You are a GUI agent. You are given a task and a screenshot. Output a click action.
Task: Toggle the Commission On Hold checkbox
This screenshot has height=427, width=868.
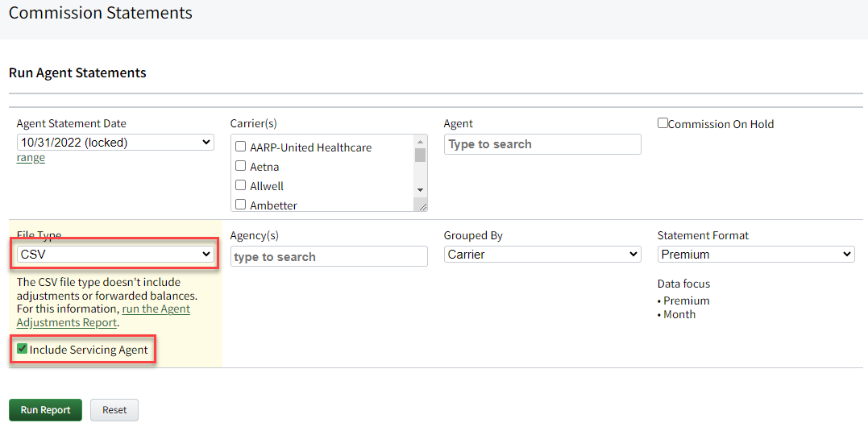point(662,123)
